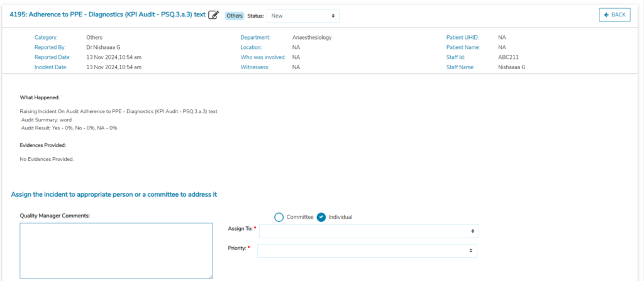Click the Patient UHID label

click(463, 38)
